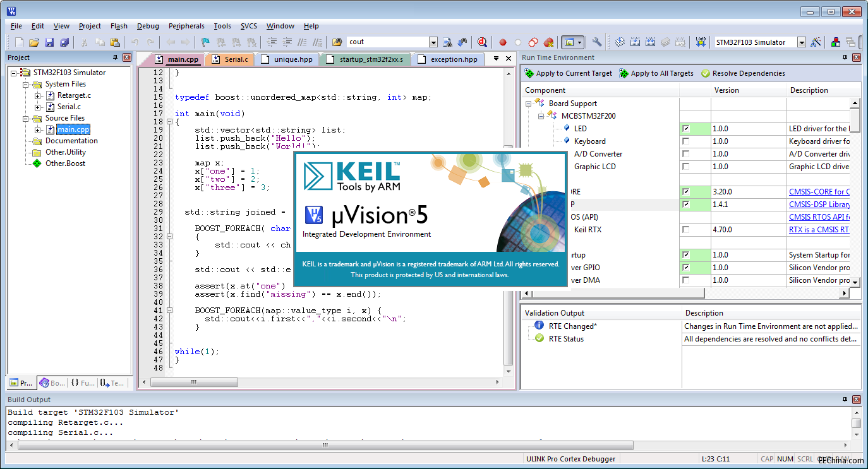Switch to the Serial.c editor tab
This screenshot has height=469, width=868.
point(231,59)
